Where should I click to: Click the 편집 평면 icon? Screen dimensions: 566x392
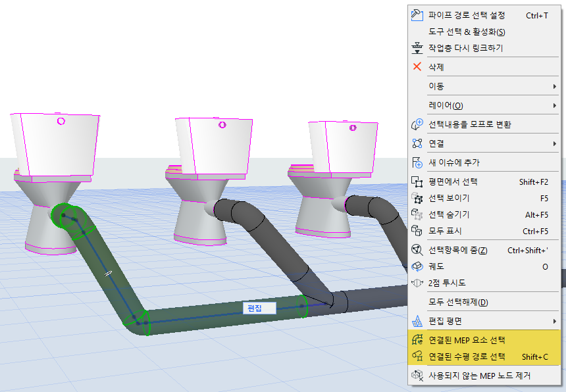click(x=417, y=321)
